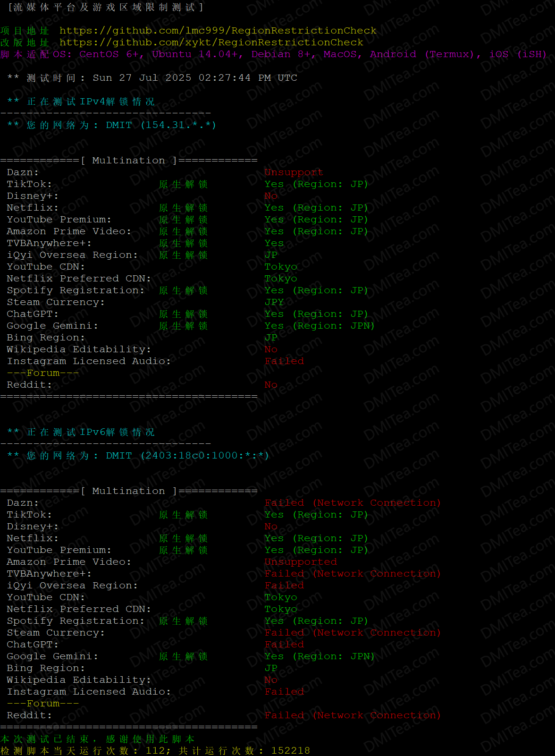
Task: Click IPv6 Disney+ No result
Action: [271, 527]
